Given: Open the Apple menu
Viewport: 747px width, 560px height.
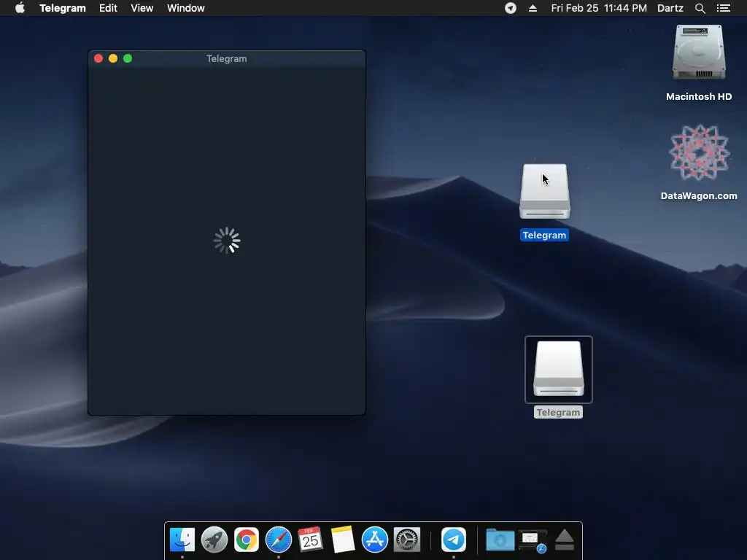Looking at the screenshot, I should [20, 8].
